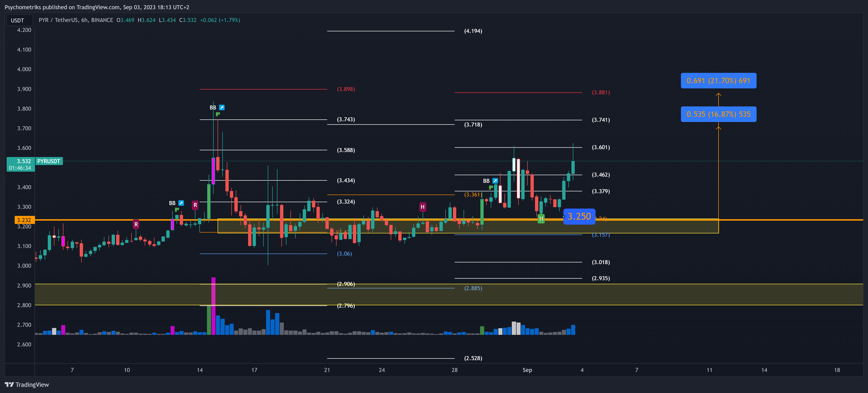The width and height of the screenshot is (868, 393).
Task: Click the blue arrow icon beside BB near 3.462
Action: (x=495, y=181)
